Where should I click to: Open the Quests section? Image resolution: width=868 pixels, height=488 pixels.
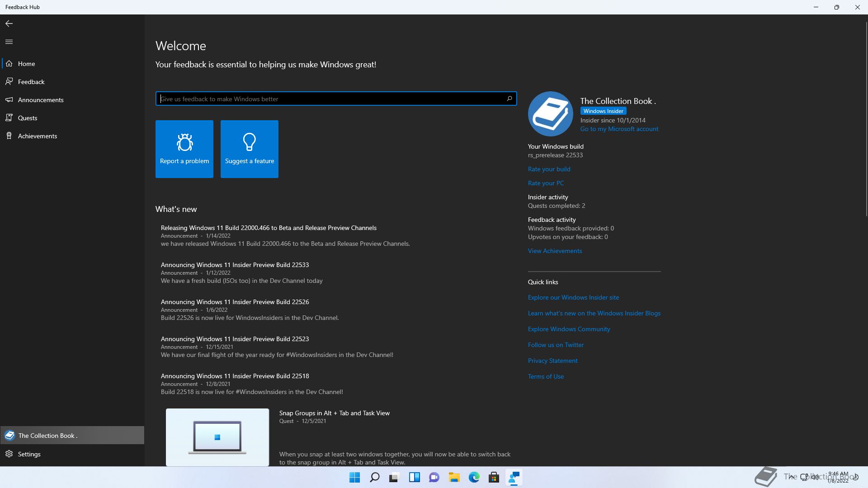pos(72,118)
